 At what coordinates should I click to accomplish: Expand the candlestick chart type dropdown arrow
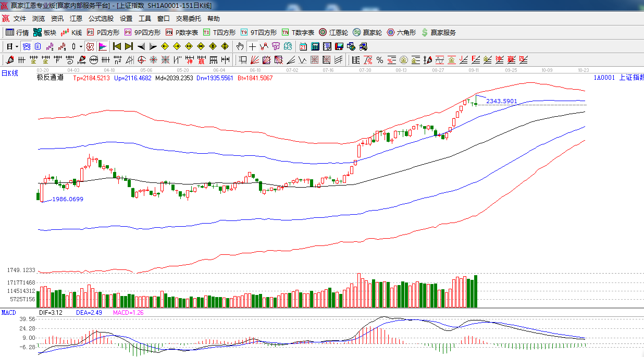(81, 46)
